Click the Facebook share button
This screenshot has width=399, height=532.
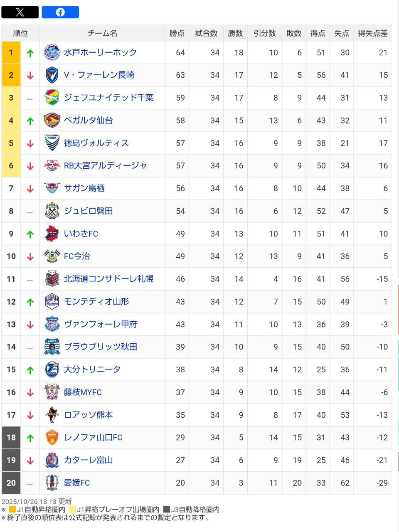click(x=60, y=12)
